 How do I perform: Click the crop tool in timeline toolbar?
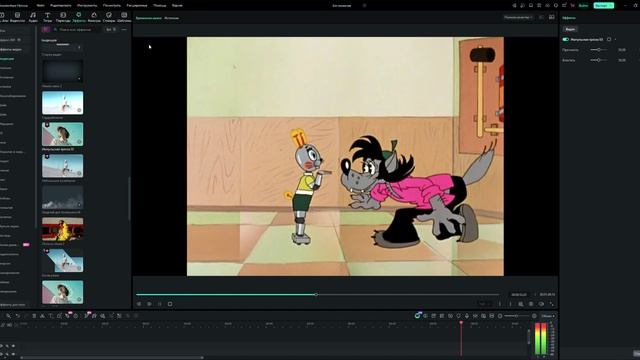(x=60, y=316)
